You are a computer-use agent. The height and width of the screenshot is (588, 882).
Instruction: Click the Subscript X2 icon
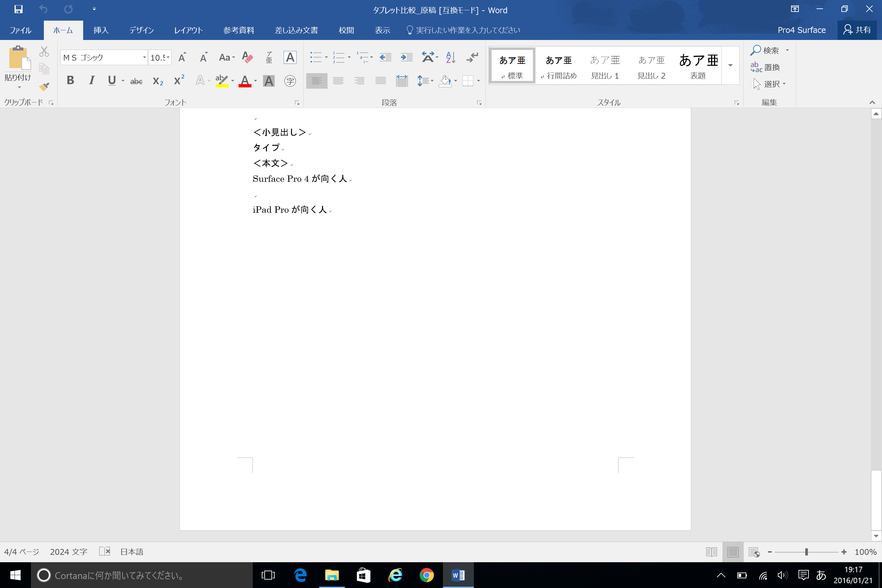click(x=158, y=81)
